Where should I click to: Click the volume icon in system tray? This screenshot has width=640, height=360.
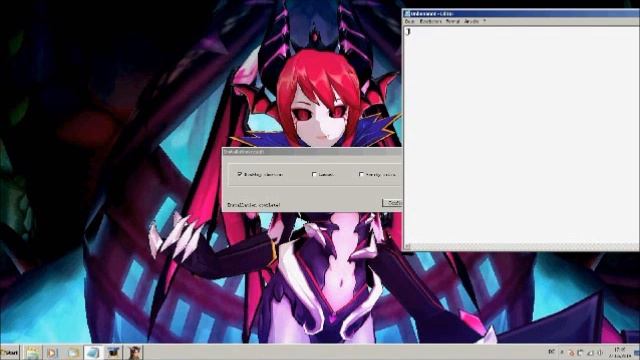coord(600,353)
